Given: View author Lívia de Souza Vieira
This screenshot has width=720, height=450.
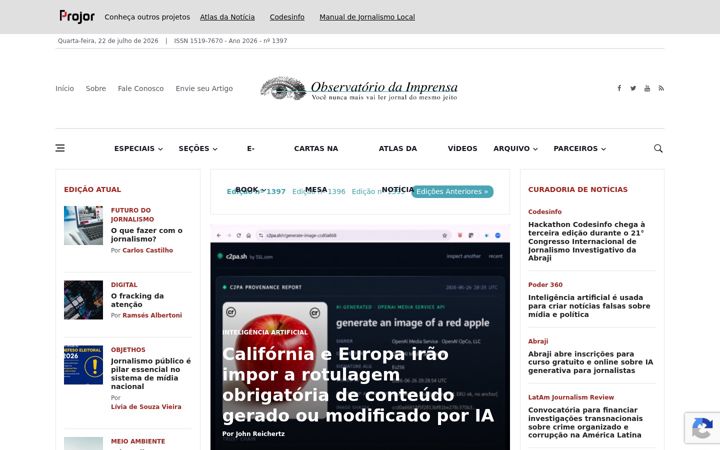Looking at the screenshot, I should (146, 406).
